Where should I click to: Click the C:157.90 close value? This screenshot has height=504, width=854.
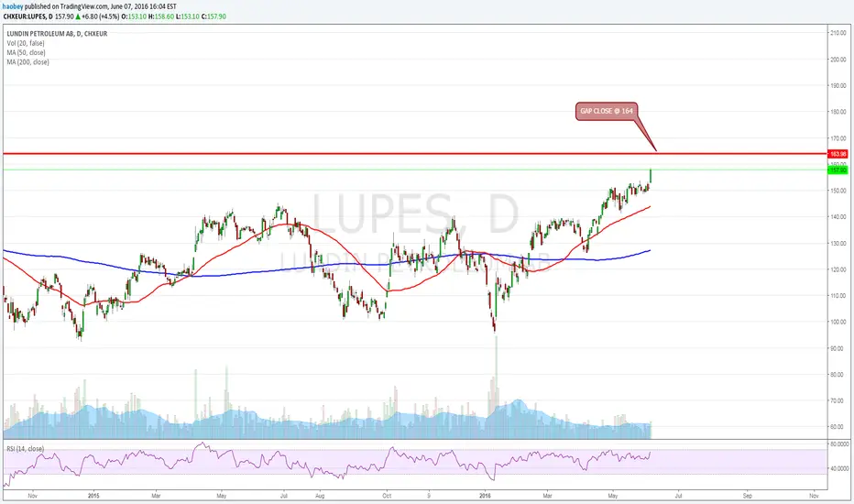click(x=213, y=16)
